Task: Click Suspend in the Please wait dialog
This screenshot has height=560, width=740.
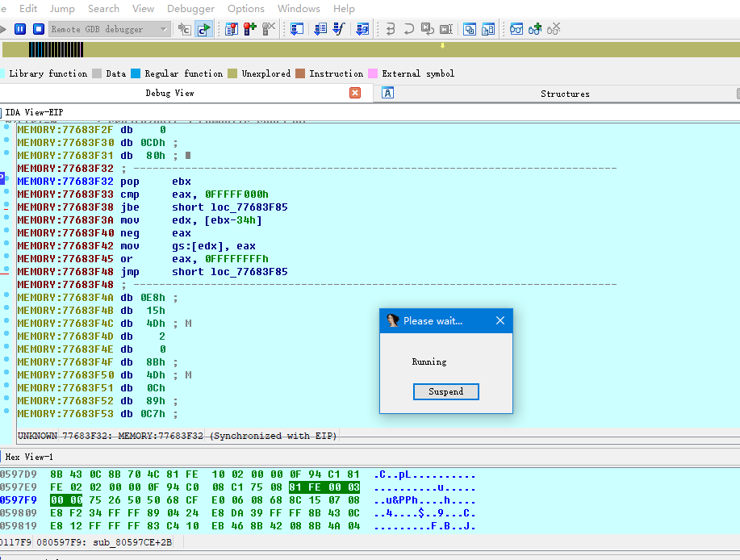Action: [x=446, y=391]
